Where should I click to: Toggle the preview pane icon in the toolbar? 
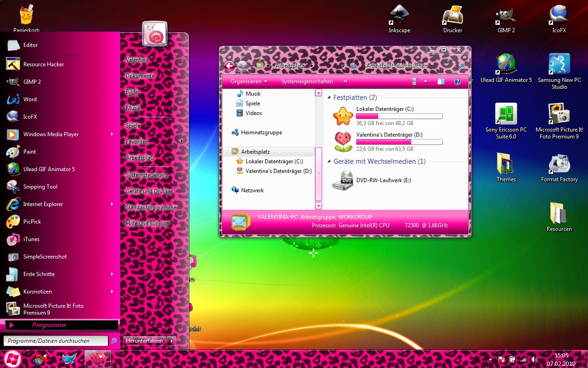(x=441, y=81)
